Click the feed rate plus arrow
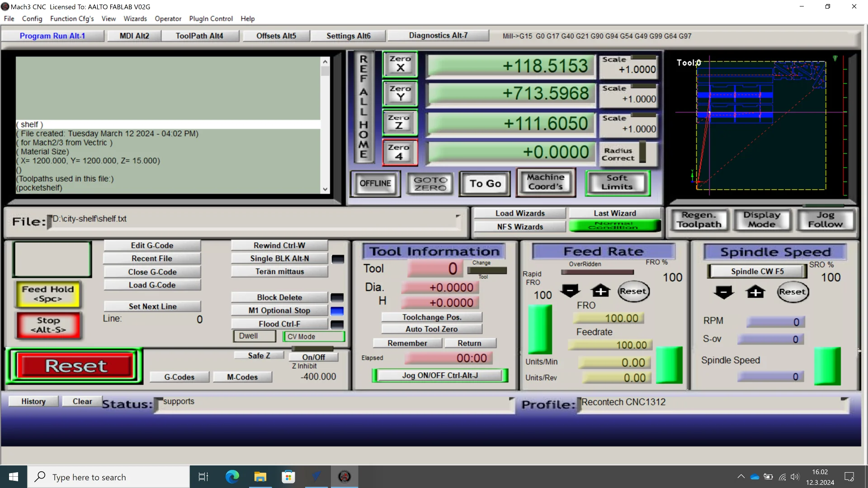The width and height of the screenshot is (868, 488). [x=600, y=291]
